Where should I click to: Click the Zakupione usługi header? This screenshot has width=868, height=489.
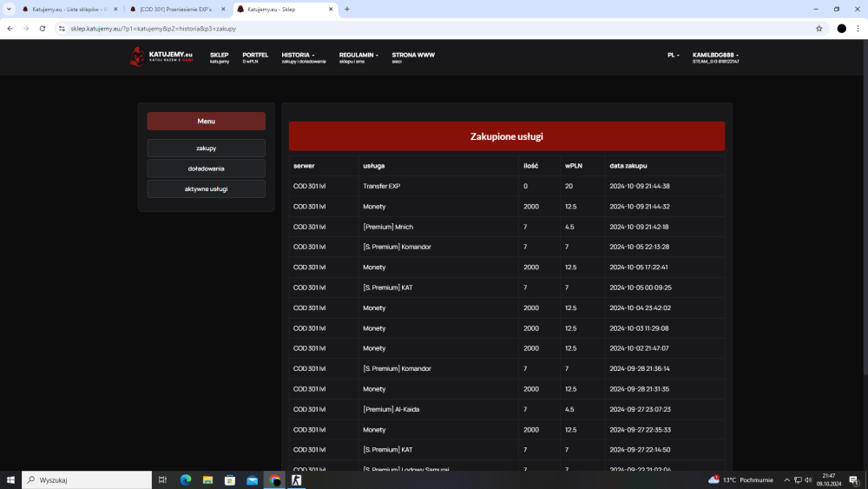pos(507,136)
